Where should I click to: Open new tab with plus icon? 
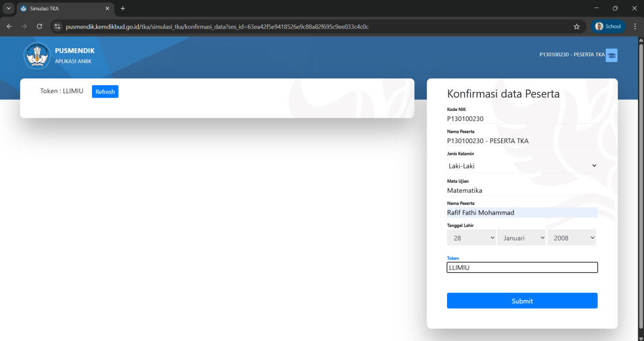pyautogui.click(x=123, y=9)
